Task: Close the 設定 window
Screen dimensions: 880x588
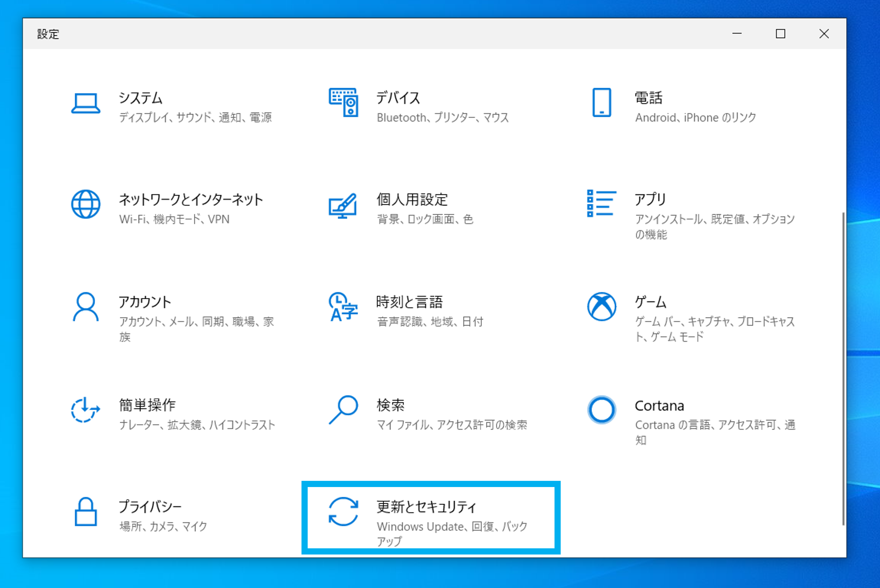Action: (824, 34)
